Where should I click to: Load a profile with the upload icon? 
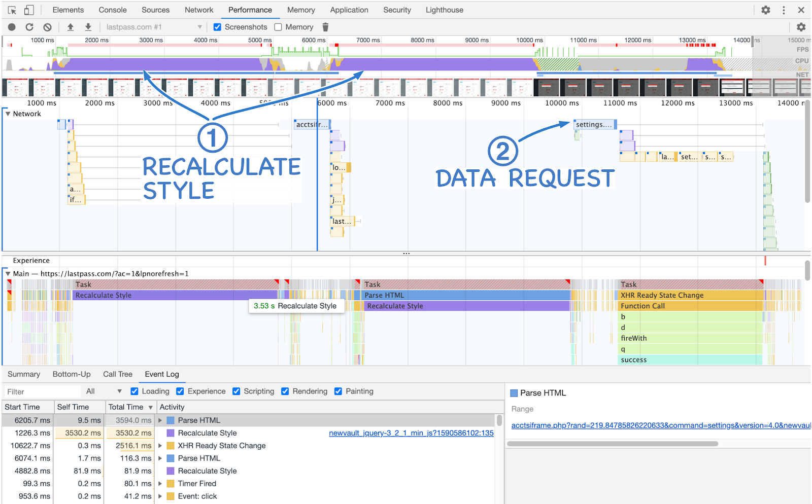(x=71, y=27)
